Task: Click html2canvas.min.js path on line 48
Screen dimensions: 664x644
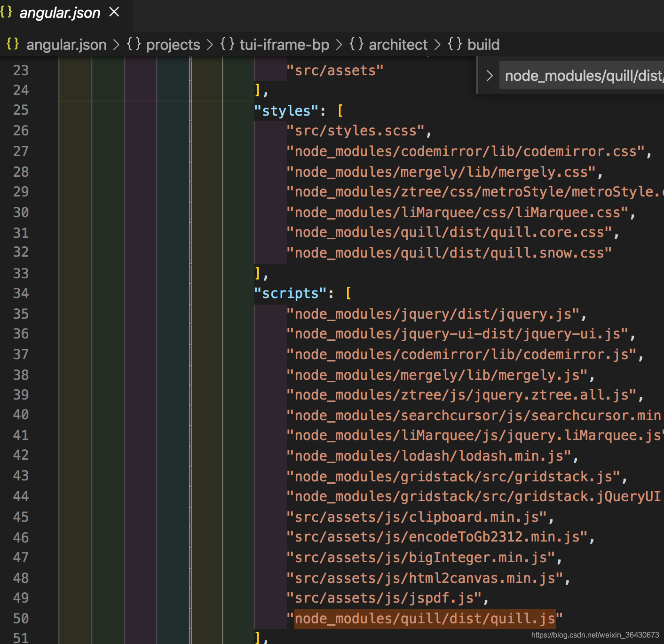Action: (x=425, y=578)
